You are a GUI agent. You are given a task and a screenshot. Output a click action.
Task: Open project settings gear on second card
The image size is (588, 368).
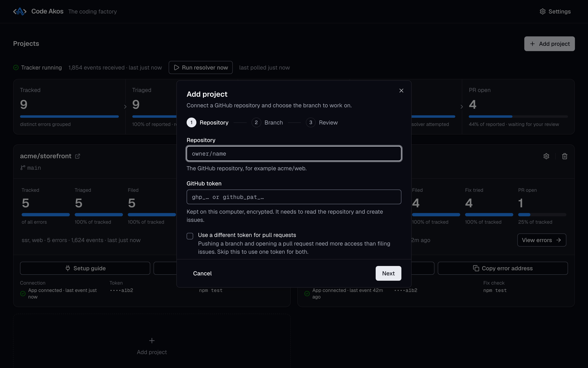546,156
